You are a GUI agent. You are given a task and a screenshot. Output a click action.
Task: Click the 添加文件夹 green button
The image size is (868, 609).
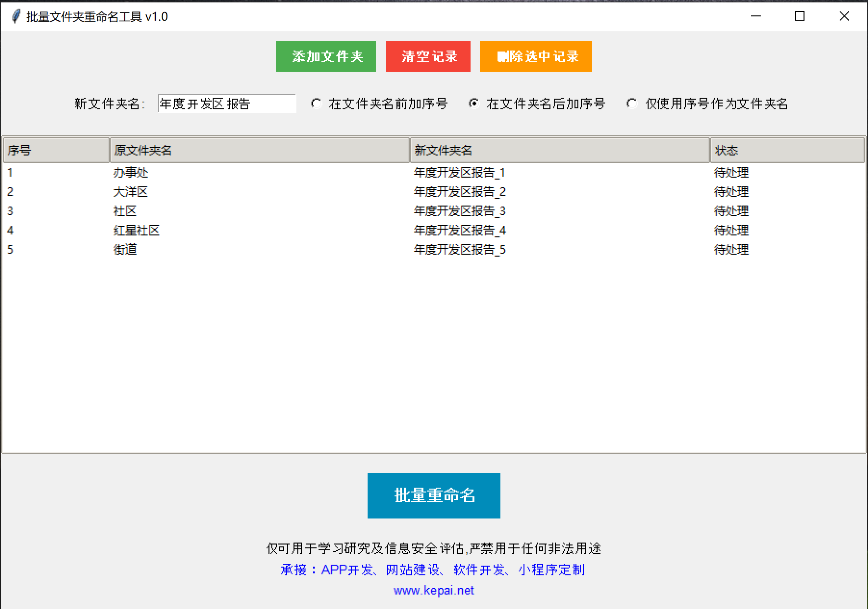coord(326,56)
